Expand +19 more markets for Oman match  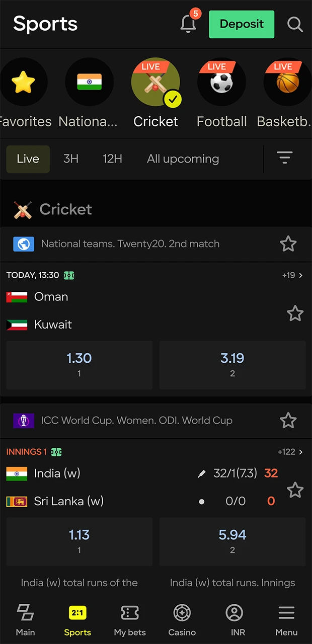292,275
